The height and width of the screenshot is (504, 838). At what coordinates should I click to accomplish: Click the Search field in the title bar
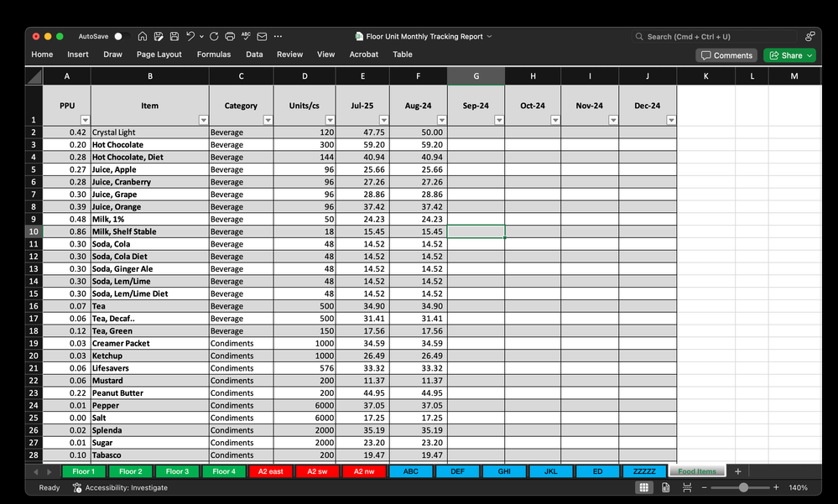(713, 36)
